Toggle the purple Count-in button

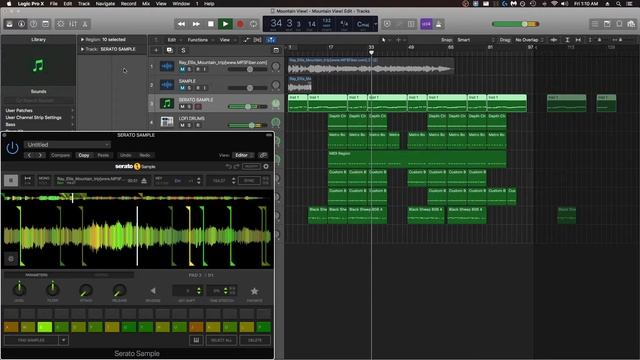[x=426, y=24]
